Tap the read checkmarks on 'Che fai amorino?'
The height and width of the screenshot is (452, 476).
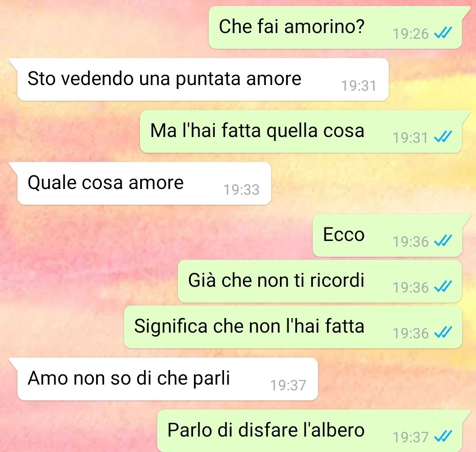443,33
